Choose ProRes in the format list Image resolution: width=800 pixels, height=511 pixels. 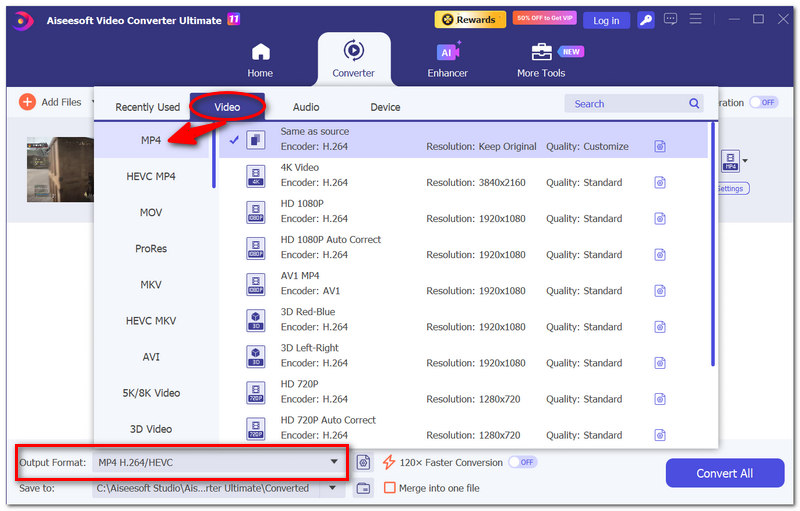pyautogui.click(x=151, y=249)
